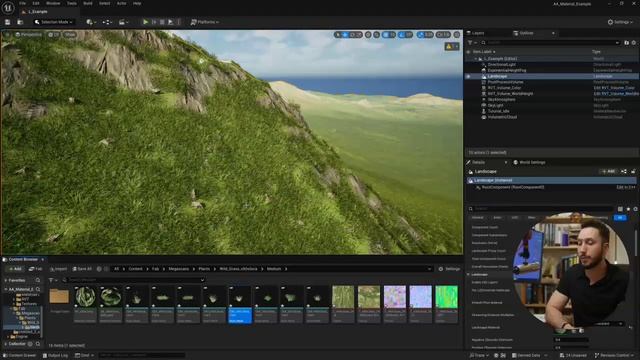Viewport: 640px width, 360px height.
Task: Open the cinematics toolbar dropdown
Action: (123, 22)
